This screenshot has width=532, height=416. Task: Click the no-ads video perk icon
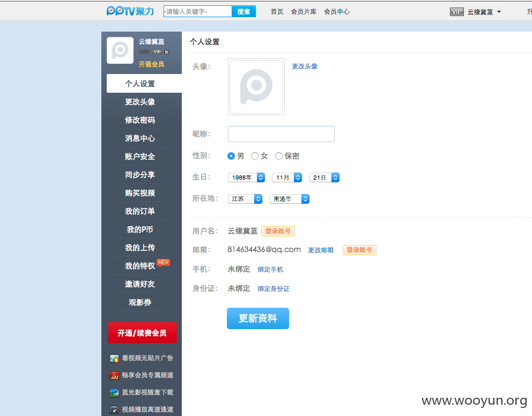coord(114,358)
